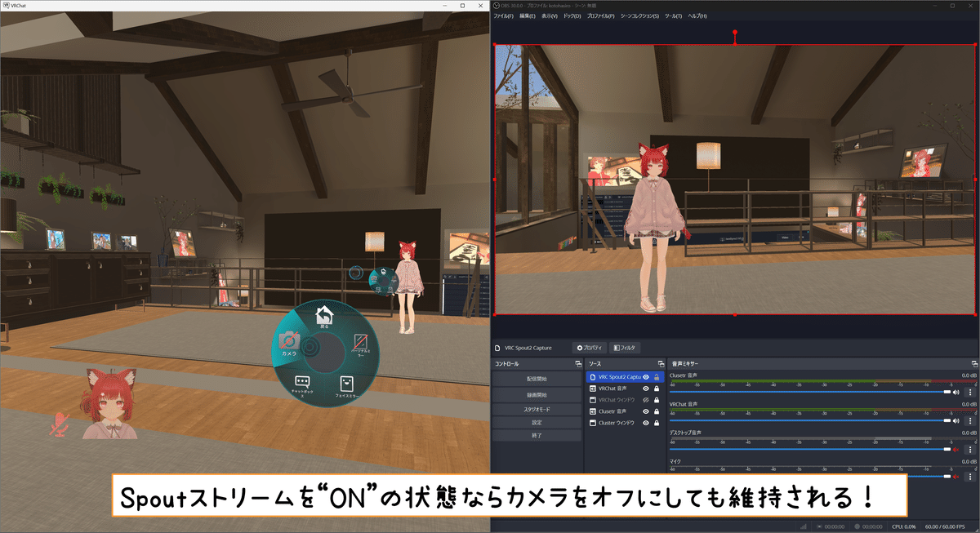Unlock the VRChat ウィンドウ source
The image size is (980, 533).
(x=657, y=400)
